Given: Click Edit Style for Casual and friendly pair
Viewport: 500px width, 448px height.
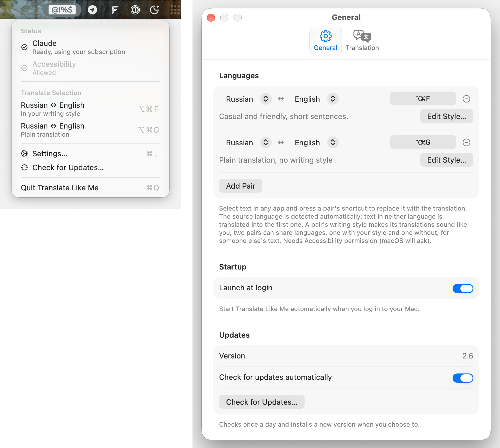Looking at the screenshot, I should [447, 116].
